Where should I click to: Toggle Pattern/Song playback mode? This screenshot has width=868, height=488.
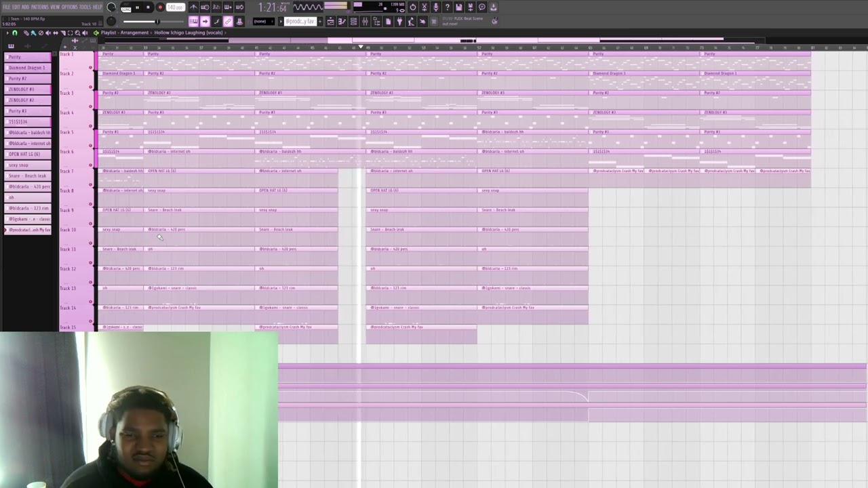pyautogui.click(x=126, y=8)
